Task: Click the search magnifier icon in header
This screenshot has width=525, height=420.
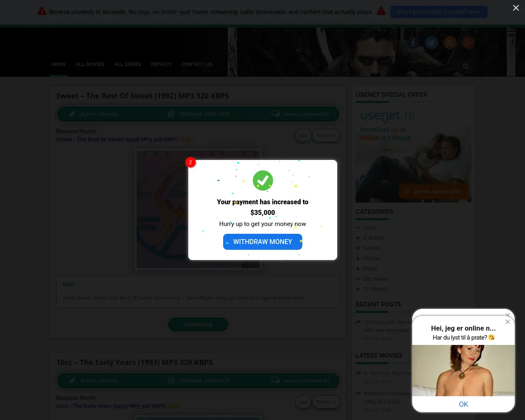Action: coord(466,66)
